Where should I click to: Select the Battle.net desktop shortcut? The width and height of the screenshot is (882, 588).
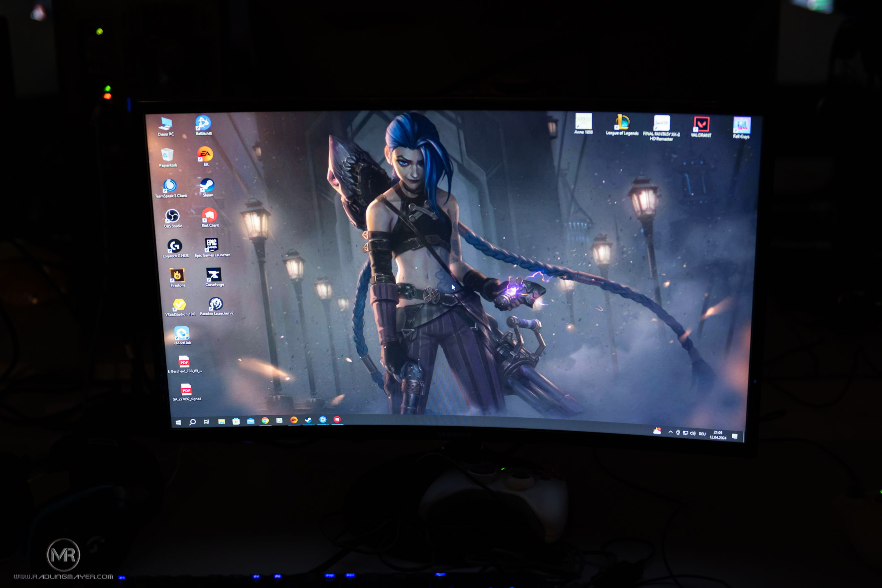coord(203,125)
